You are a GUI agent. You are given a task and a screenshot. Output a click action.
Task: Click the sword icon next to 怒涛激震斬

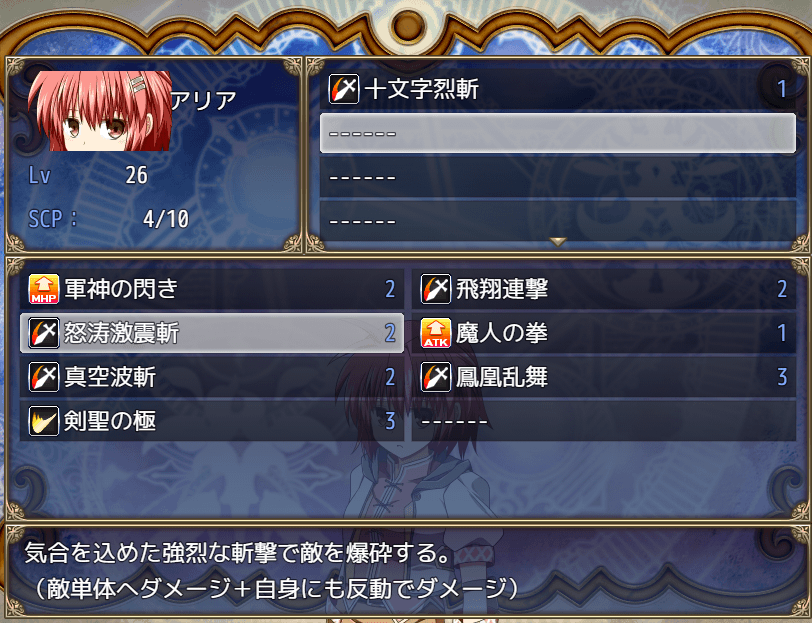click(44, 332)
